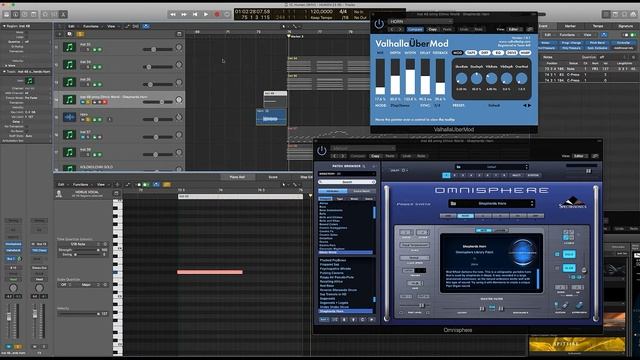Click the List Editors icon in the top-right
This screenshot has height=360, width=640.
606,14
